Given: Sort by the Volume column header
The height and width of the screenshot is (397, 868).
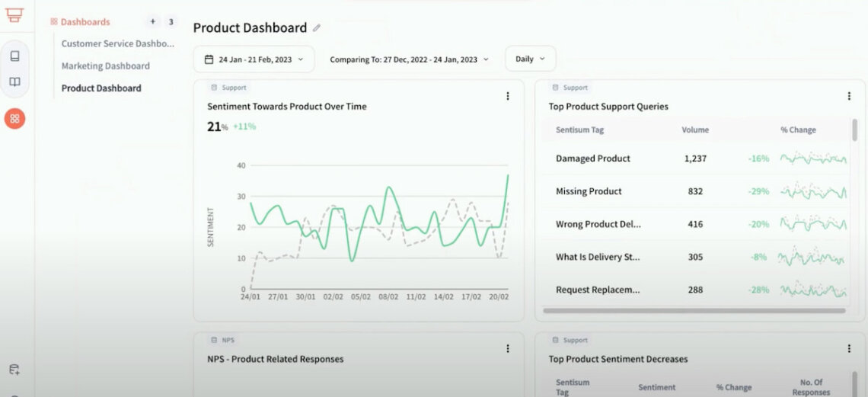Looking at the screenshot, I should point(695,130).
